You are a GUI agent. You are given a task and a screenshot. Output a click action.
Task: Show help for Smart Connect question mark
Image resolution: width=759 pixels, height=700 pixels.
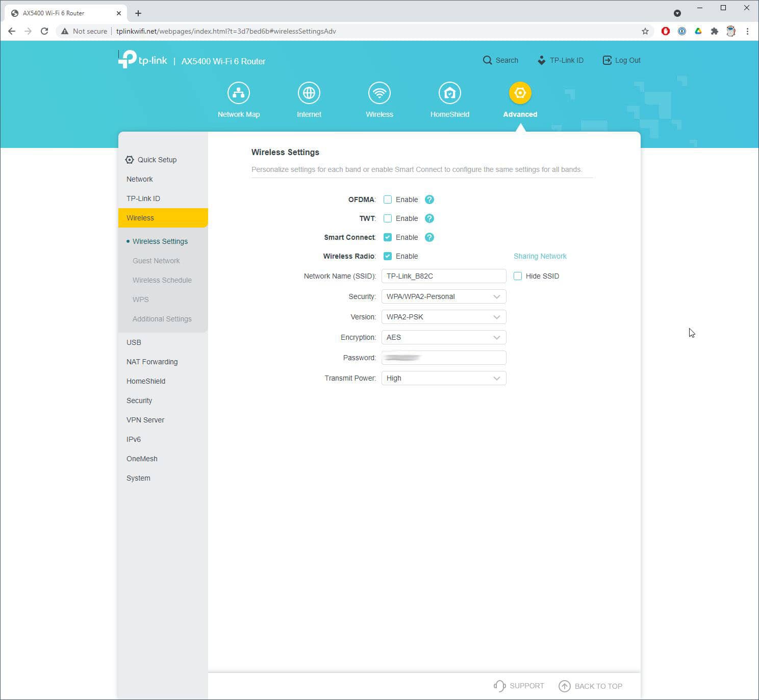click(429, 237)
